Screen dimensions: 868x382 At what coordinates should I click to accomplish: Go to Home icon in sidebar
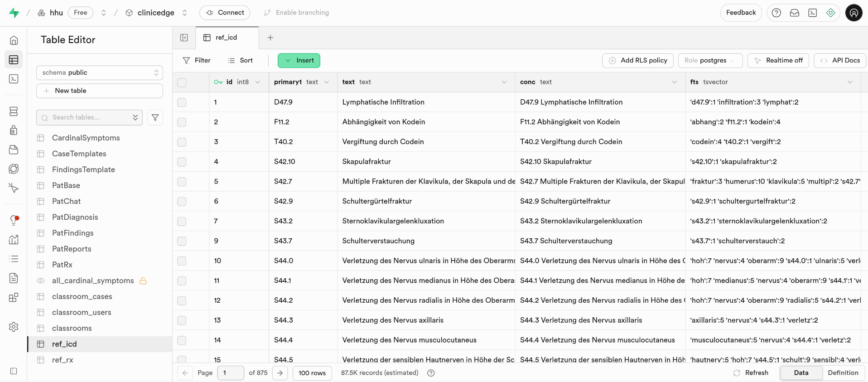(x=14, y=40)
